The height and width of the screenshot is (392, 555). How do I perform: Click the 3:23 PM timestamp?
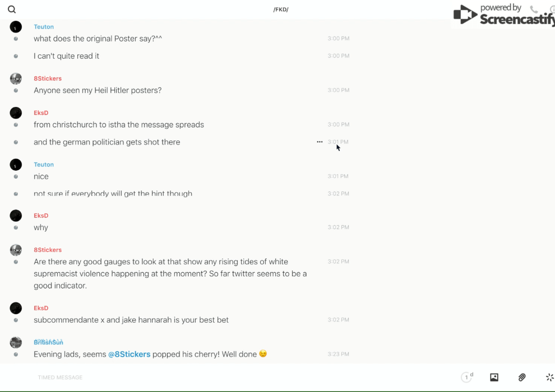tap(338, 354)
